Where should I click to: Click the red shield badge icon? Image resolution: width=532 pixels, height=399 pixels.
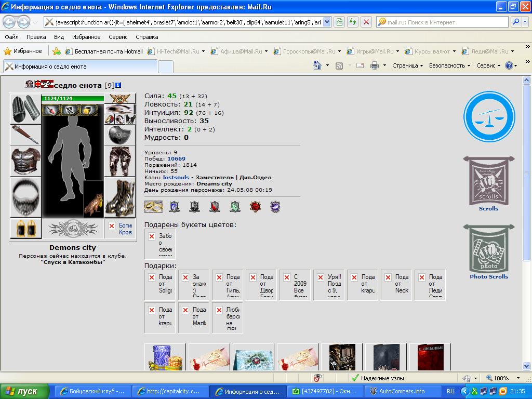[x=215, y=206]
